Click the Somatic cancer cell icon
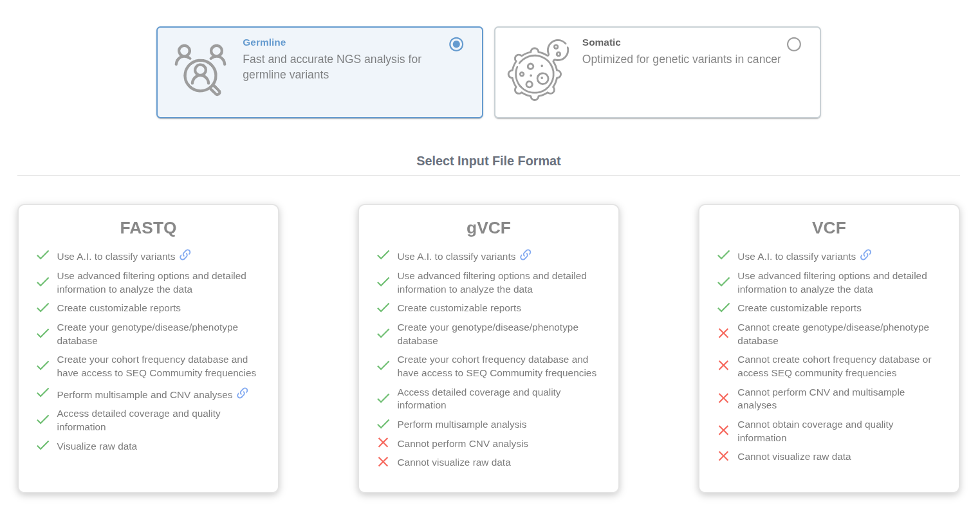Screen dimensions: 980x512 [x=537, y=71]
